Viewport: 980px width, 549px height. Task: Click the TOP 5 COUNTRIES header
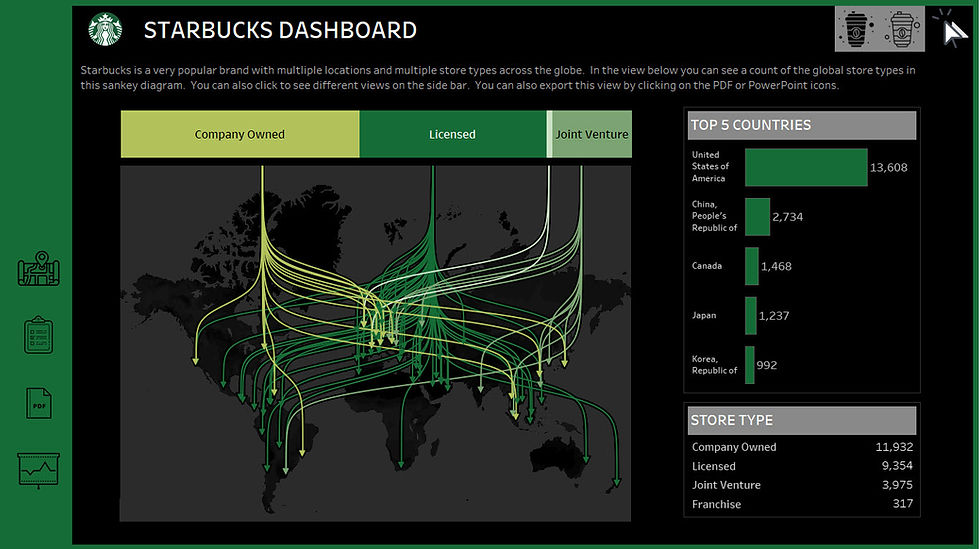802,125
